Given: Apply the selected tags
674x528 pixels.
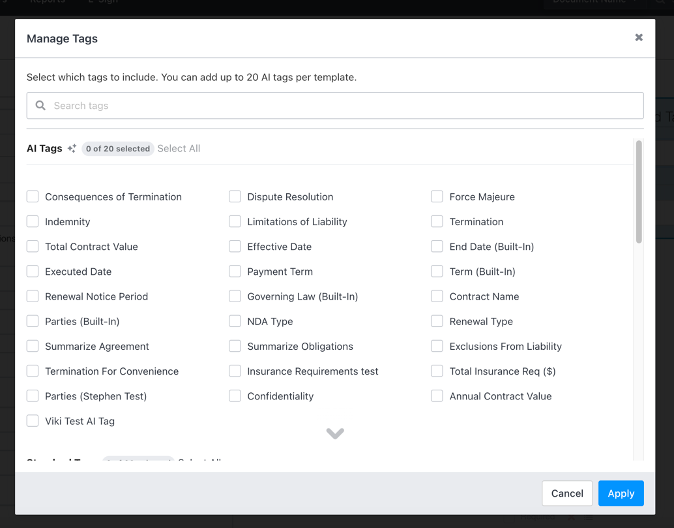Looking at the screenshot, I should pyautogui.click(x=621, y=493).
